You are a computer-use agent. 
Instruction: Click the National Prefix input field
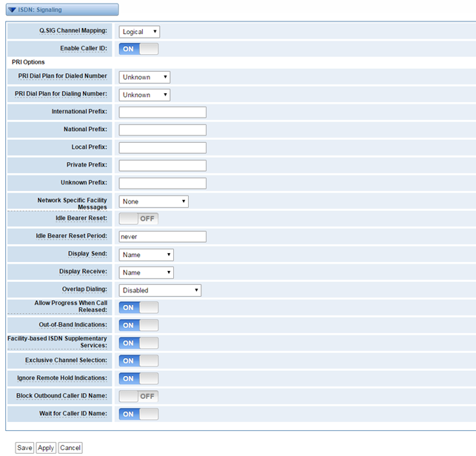pos(162,130)
